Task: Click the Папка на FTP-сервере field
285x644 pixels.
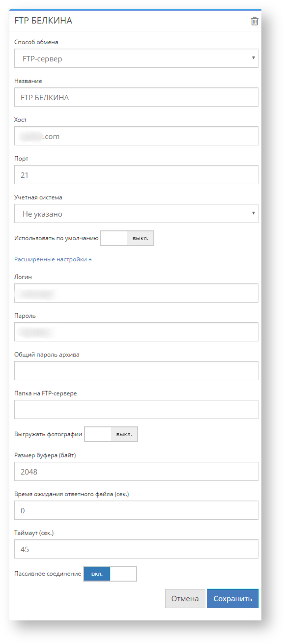Action: tap(136, 409)
